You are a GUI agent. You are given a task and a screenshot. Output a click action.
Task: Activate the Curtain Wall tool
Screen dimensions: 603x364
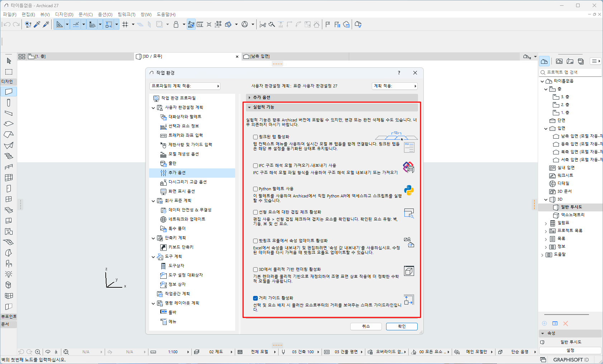point(9,177)
